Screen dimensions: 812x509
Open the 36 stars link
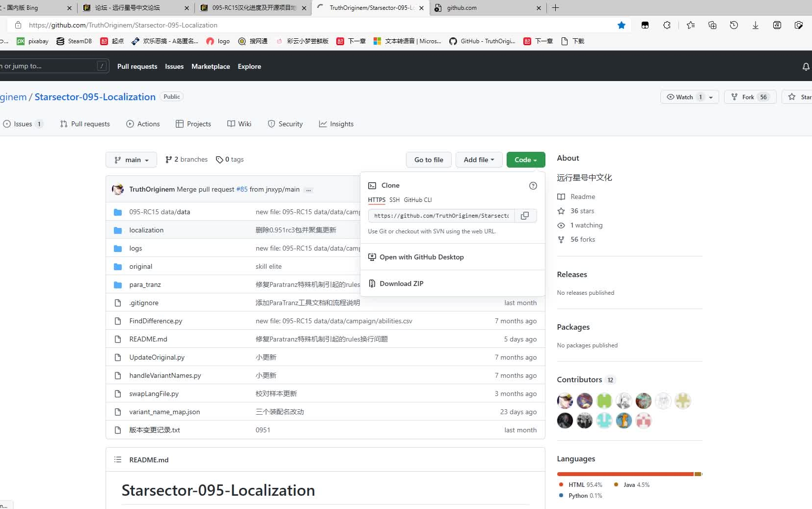[576, 211]
